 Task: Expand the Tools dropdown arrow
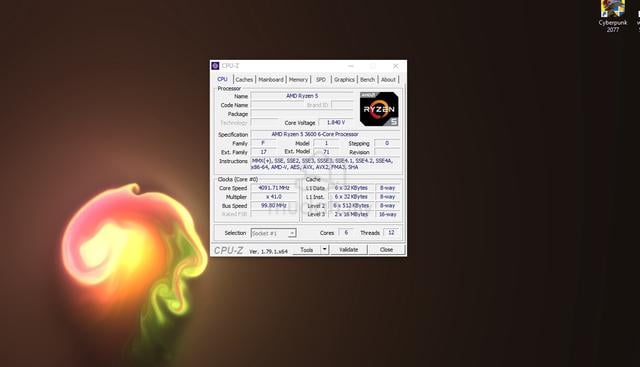[324, 249]
